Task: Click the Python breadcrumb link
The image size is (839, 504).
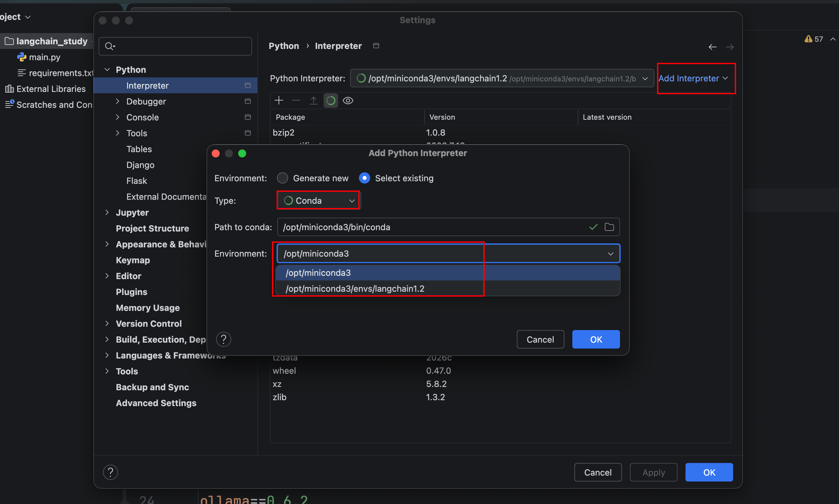Action: click(284, 46)
